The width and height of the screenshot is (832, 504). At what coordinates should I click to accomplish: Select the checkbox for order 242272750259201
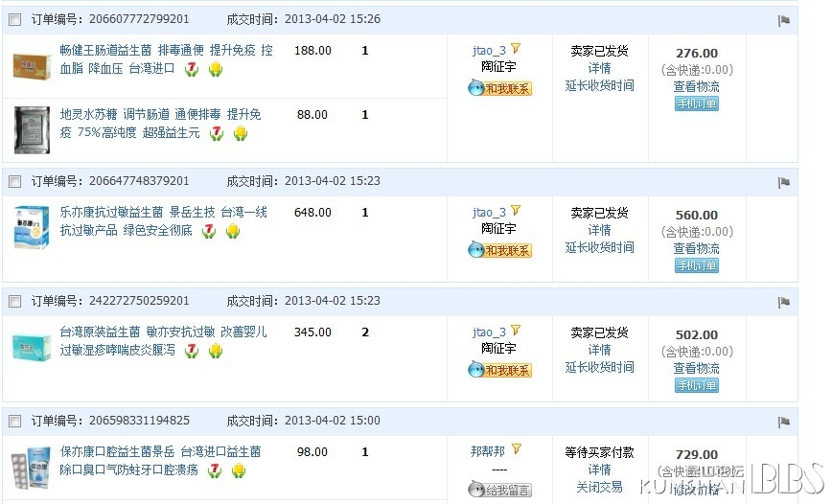pyautogui.click(x=15, y=302)
